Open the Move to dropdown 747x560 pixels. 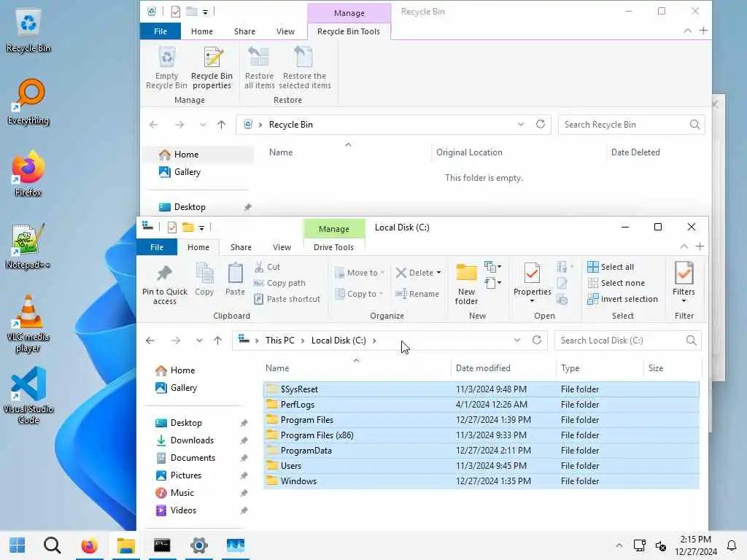pos(360,273)
